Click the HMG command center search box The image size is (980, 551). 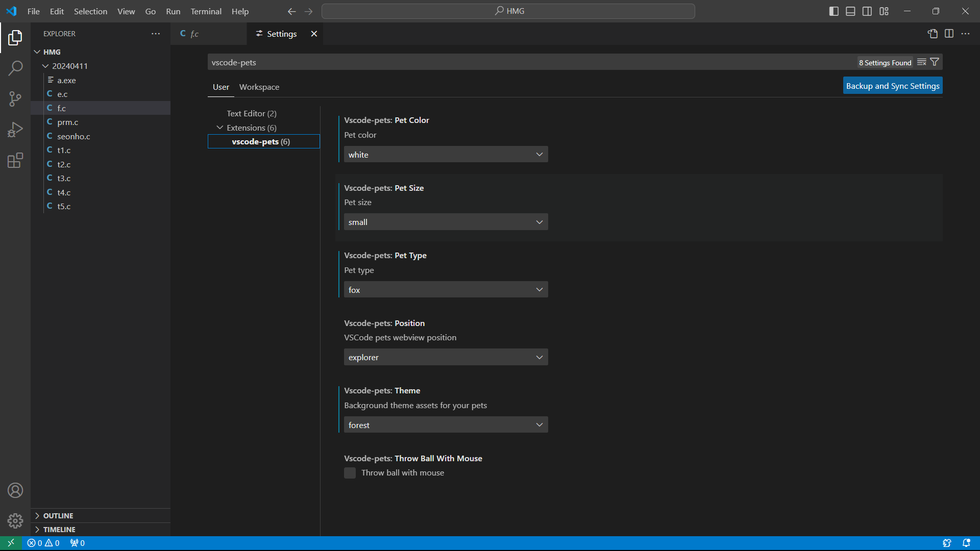pos(508,11)
